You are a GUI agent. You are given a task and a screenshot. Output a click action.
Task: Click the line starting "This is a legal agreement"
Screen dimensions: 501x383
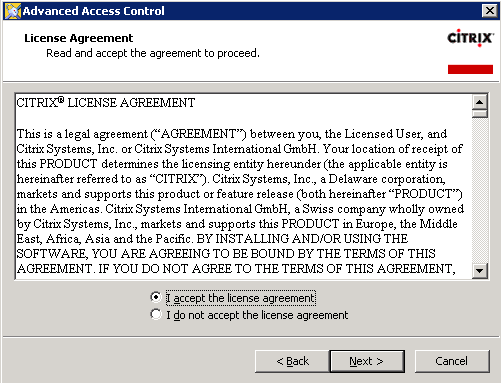(x=232, y=134)
